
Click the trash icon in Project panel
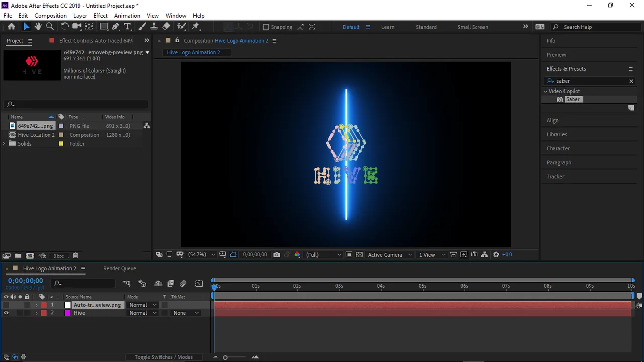click(x=75, y=256)
